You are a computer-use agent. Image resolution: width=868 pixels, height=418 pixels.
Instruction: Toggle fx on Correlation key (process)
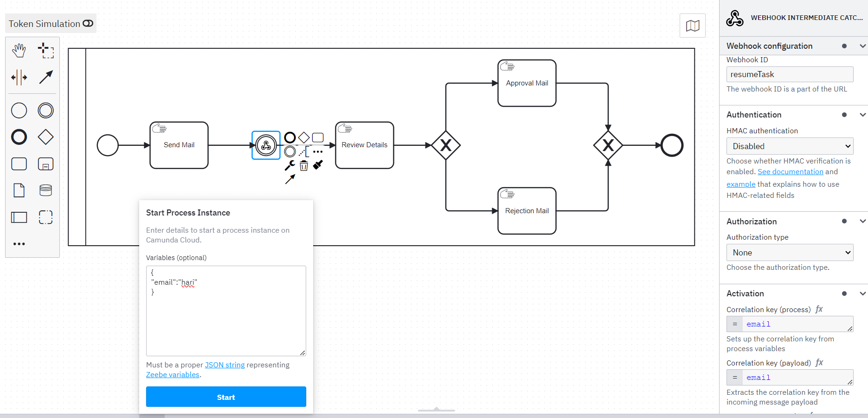point(819,309)
